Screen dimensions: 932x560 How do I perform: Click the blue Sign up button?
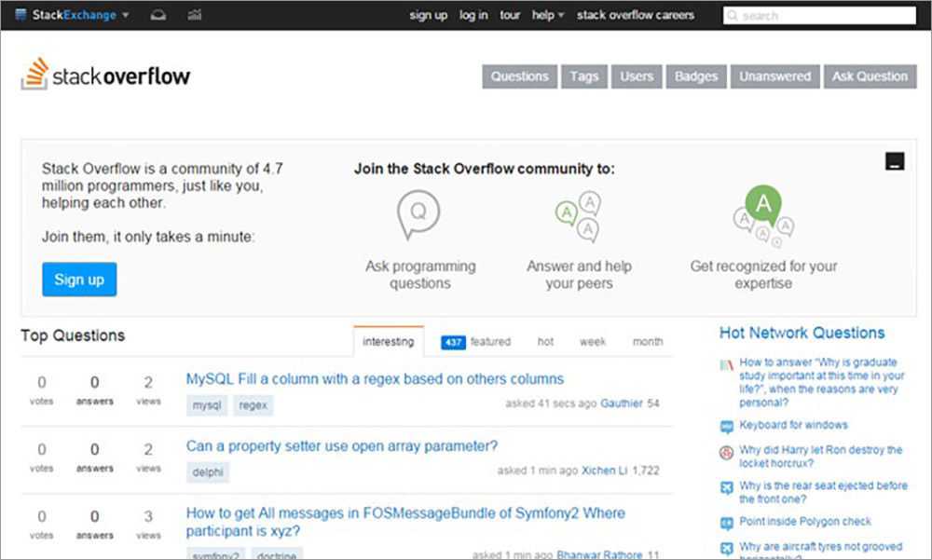click(x=79, y=280)
